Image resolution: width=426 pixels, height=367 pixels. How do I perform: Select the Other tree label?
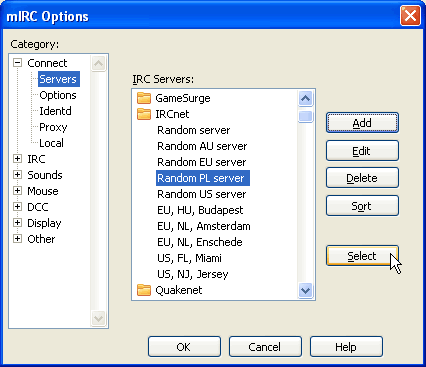[x=41, y=239]
